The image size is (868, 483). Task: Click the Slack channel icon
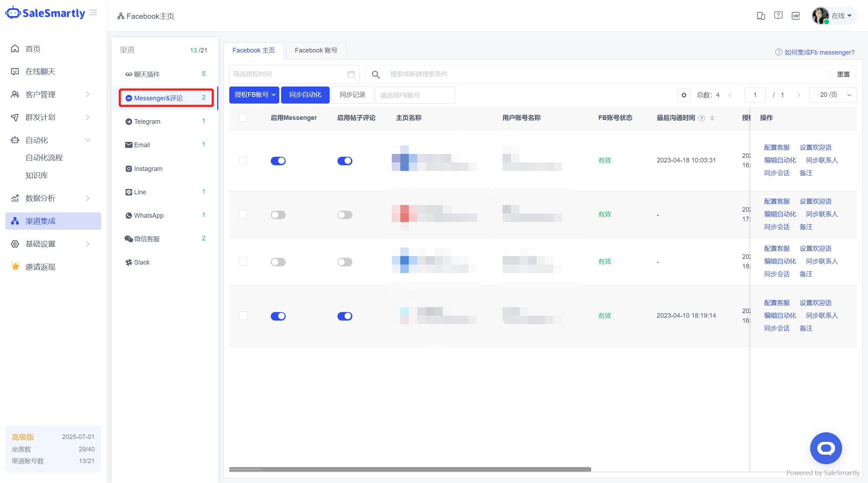point(129,262)
